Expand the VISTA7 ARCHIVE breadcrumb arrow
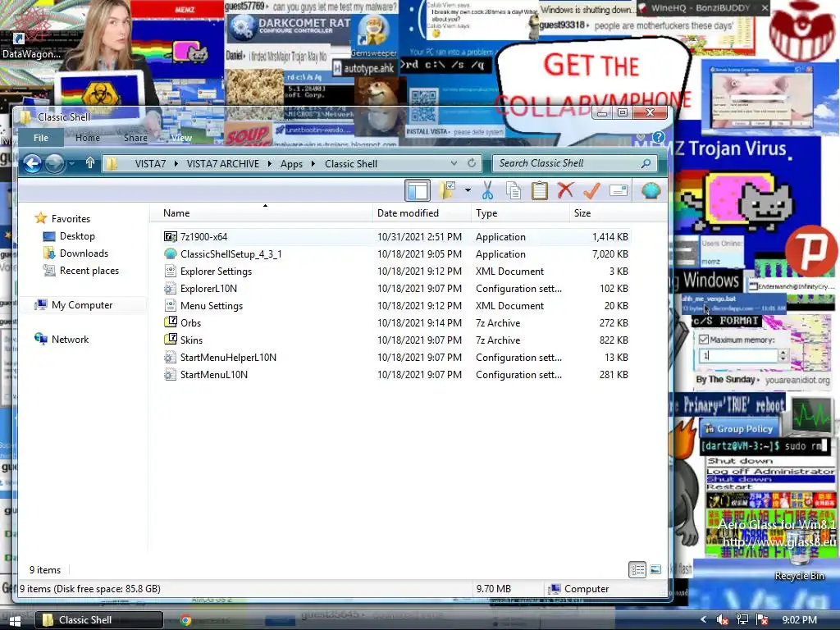 tap(269, 163)
